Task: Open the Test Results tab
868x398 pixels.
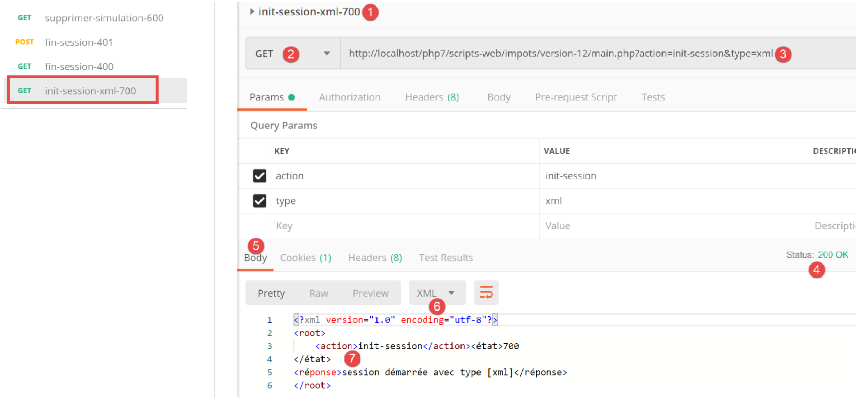Action: [446, 258]
